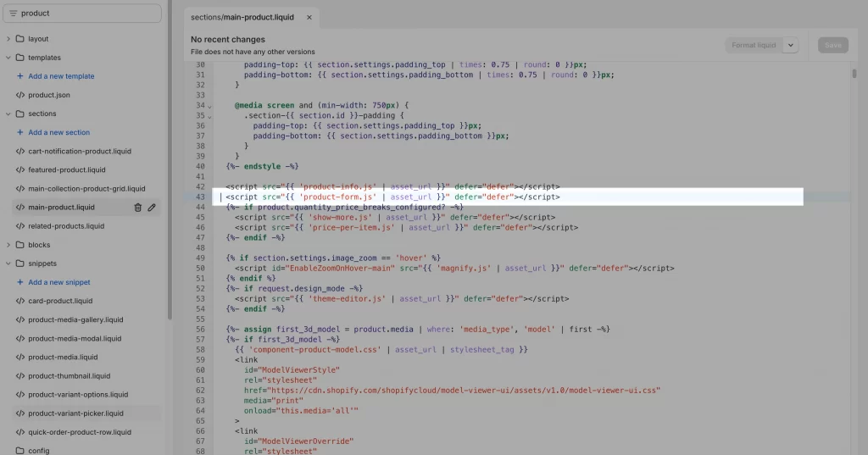The image size is (868, 455).
Task: Click code icon beside product-media.liquid
Action: (20, 357)
